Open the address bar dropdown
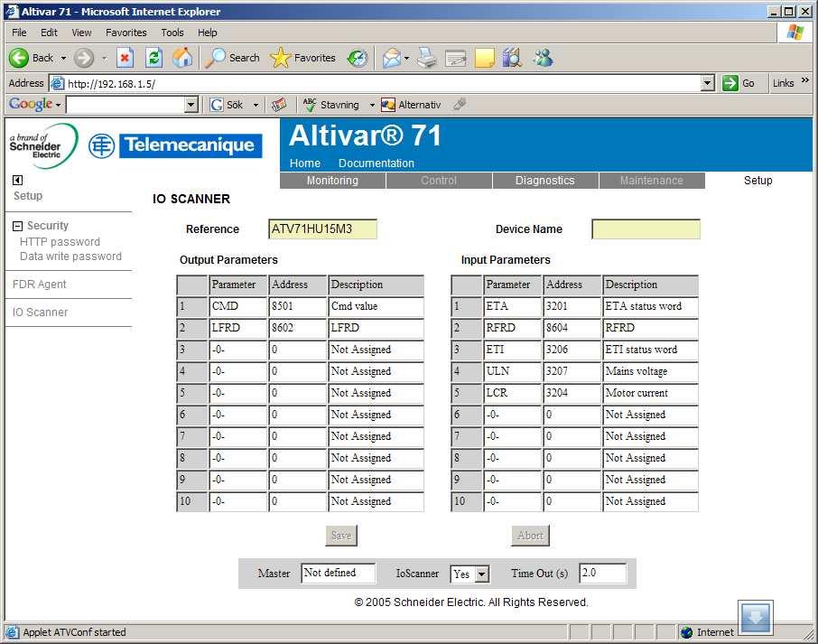This screenshot has width=818, height=644. click(x=708, y=83)
